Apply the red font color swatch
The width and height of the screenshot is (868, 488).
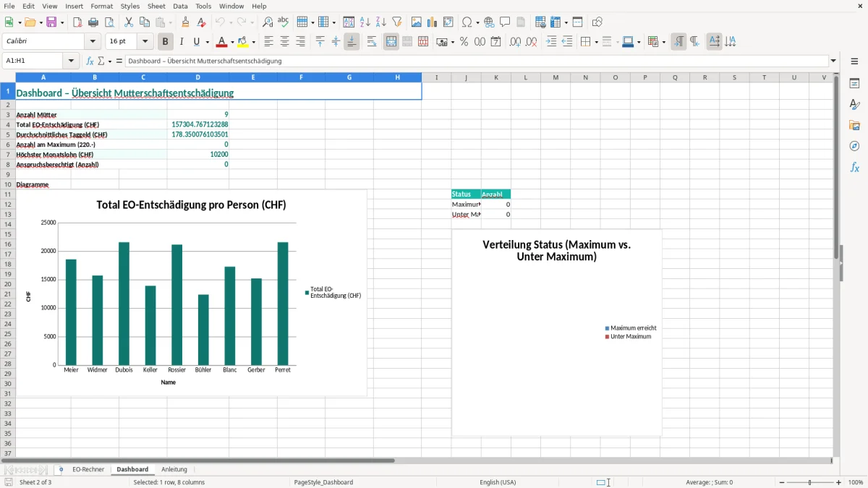(x=222, y=42)
